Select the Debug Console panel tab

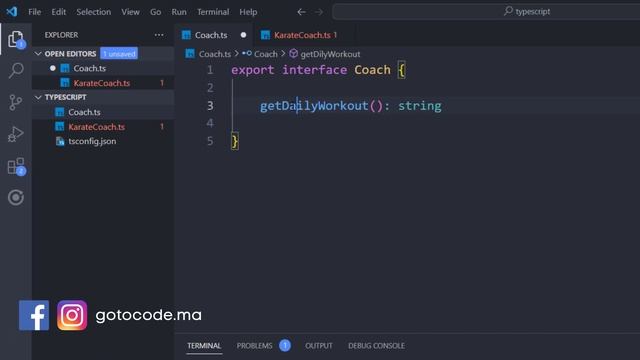[376, 346]
